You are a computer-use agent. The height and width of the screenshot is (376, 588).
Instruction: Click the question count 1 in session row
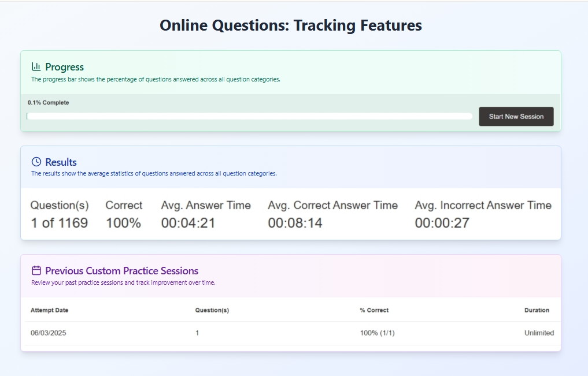click(197, 333)
